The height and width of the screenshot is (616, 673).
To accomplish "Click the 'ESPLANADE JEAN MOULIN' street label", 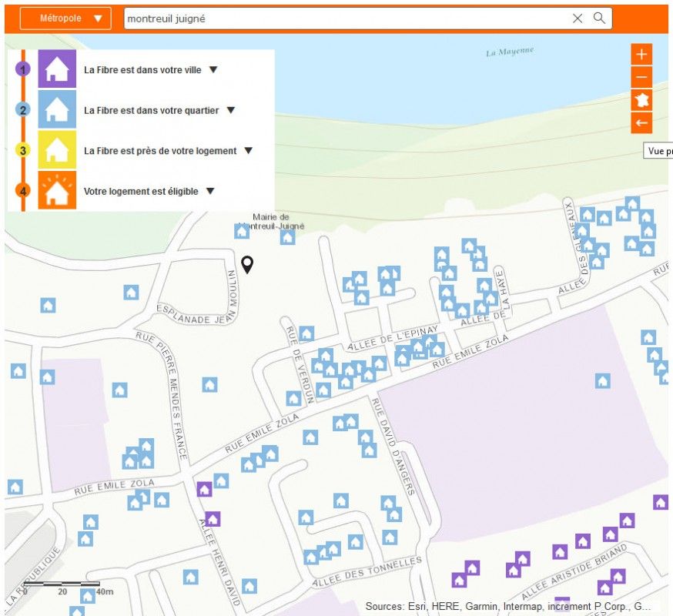I will [198, 297].
